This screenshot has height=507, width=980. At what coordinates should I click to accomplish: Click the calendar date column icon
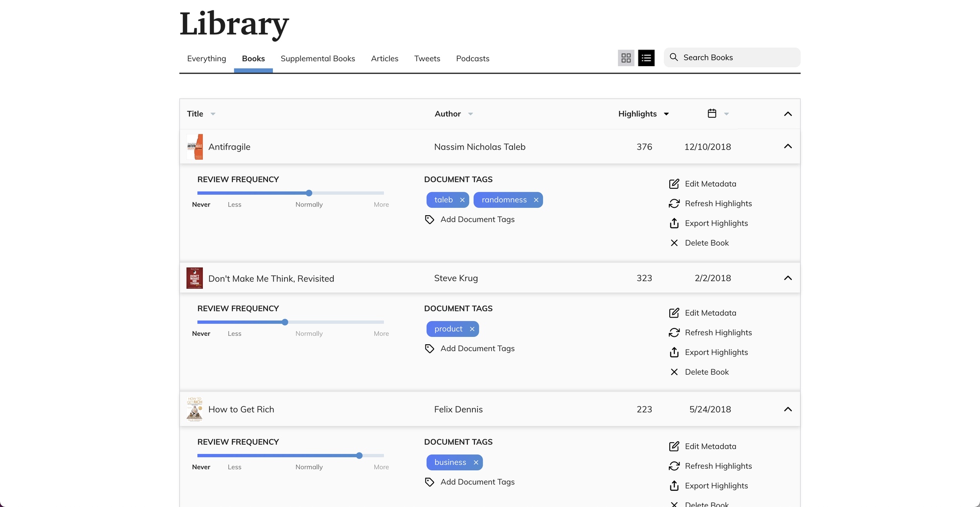pyautogui.click(x=712, y=113)
